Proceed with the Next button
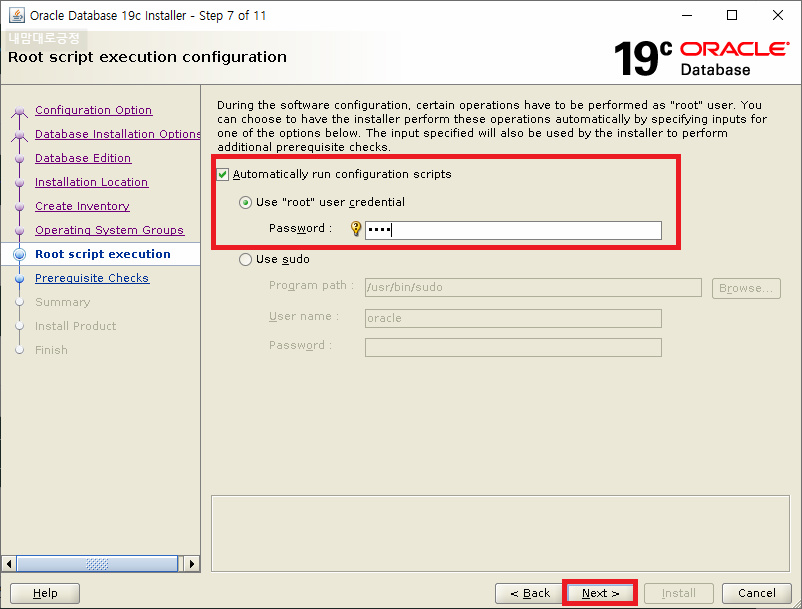Image resolution: width=802 pixels, height=609 pixels. pos(600,593)
